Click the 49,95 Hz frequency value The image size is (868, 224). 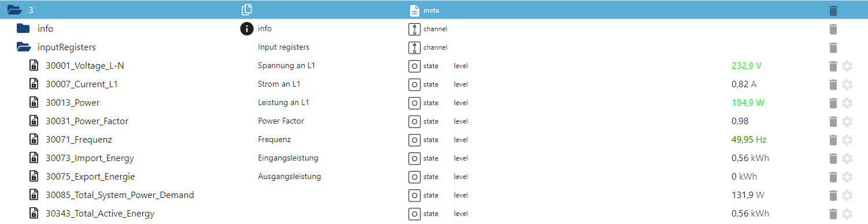coord(749,140)
